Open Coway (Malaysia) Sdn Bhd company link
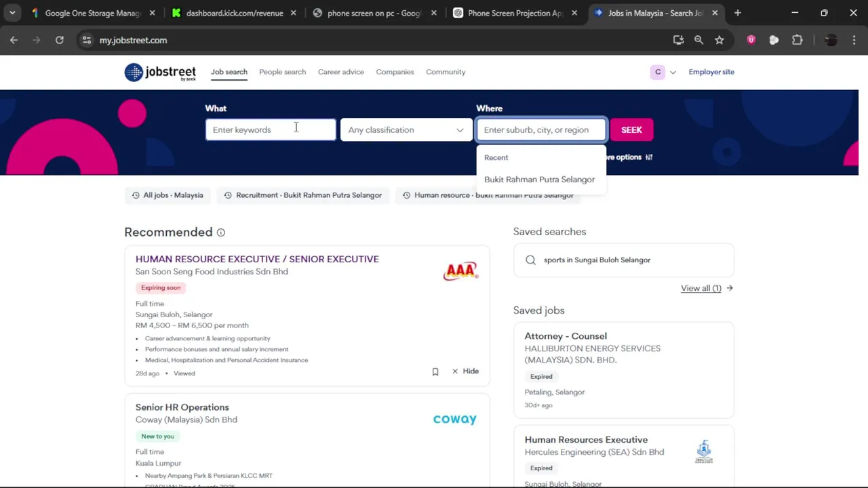 point(186,420)
